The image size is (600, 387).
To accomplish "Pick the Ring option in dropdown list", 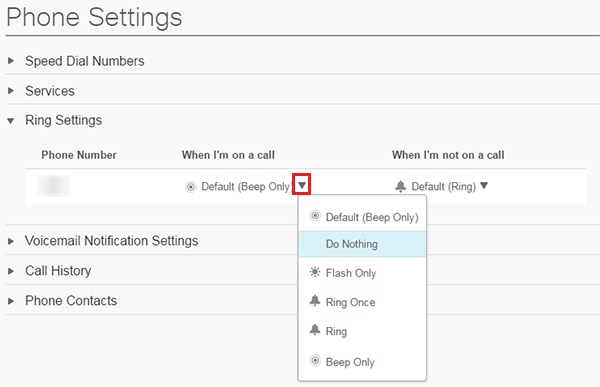I will (362, 331).
